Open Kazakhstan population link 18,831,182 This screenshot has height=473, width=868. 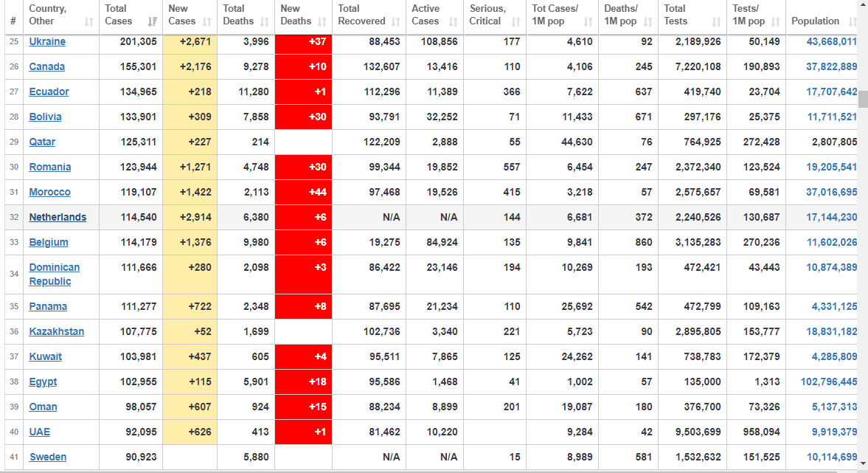tap(831, 331)
